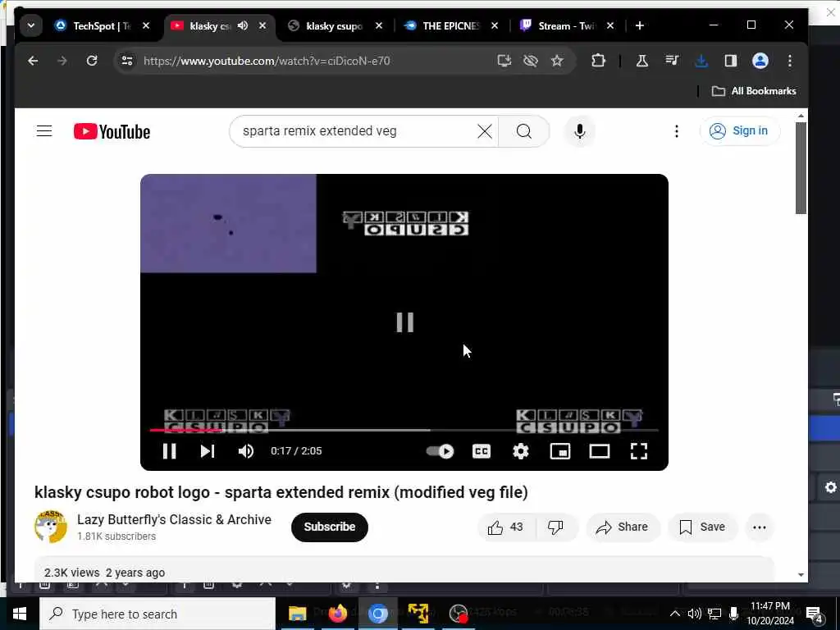Open the browser extensions puzzle icon
Viewport: 840px width, 630px height.
pyautogui.click(x=598, y=61)
